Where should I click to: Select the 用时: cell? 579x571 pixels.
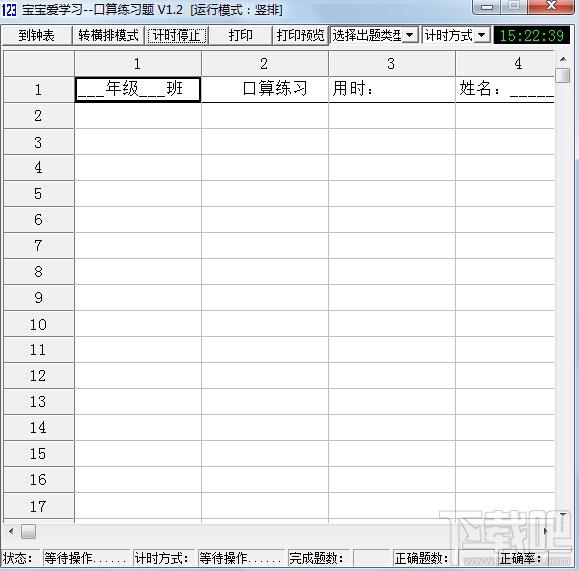(x=392, y=89)
